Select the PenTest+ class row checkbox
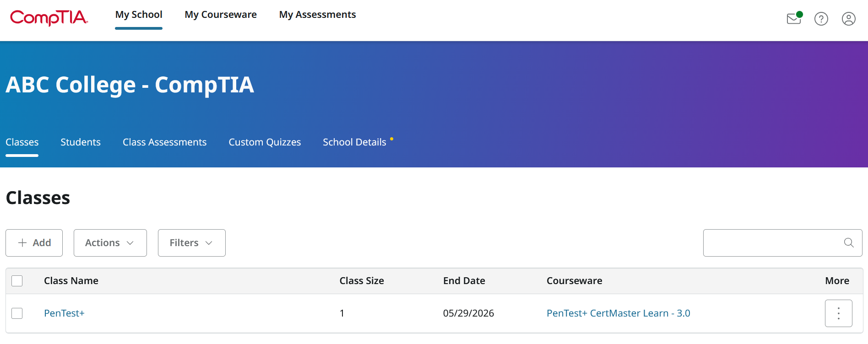 [17, 313]
